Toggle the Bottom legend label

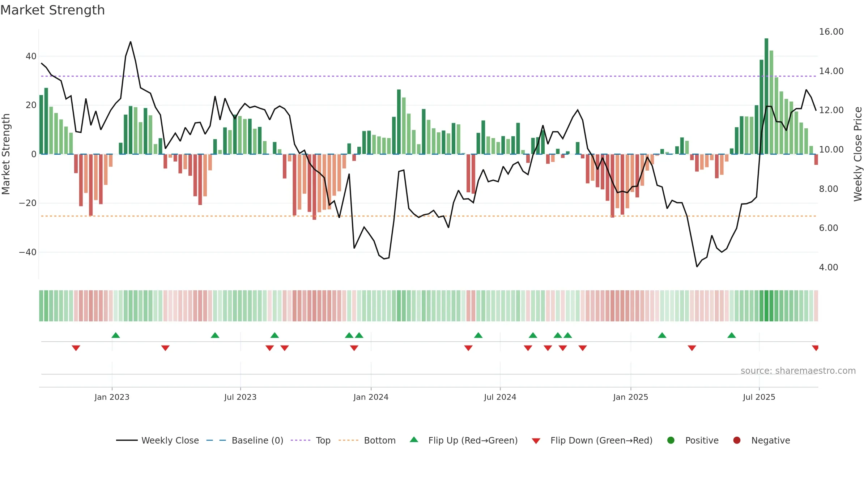click(380, 441)
